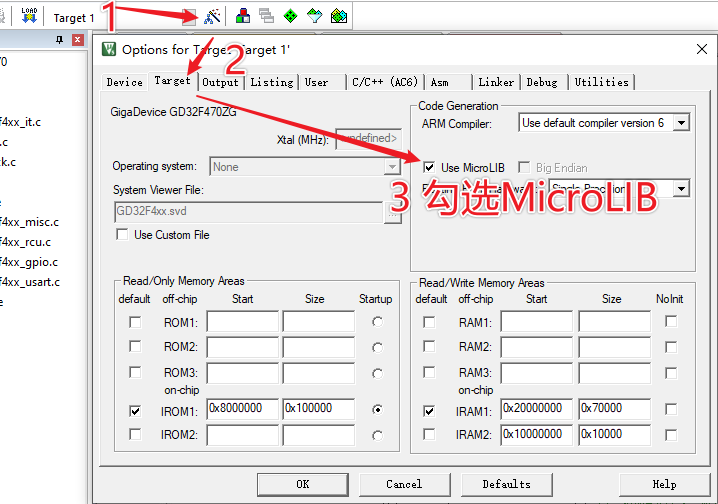Switch to the Linker tab

click(496, 82)
